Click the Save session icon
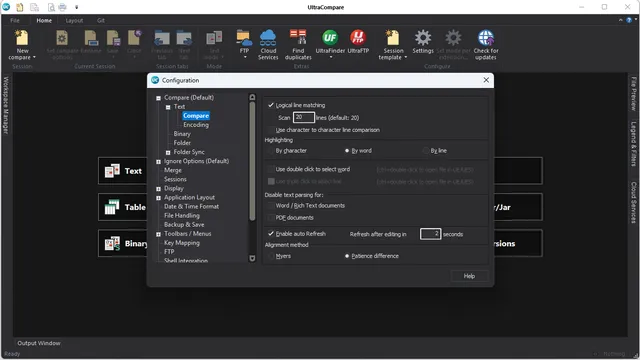The width and height of the screenshot is (640, 360). (x=113, y=38)
